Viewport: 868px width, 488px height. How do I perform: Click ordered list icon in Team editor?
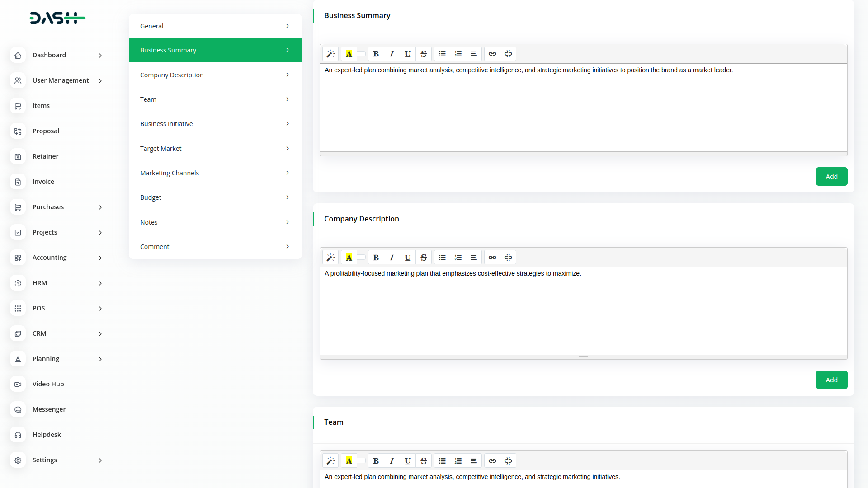coord(458,461)
